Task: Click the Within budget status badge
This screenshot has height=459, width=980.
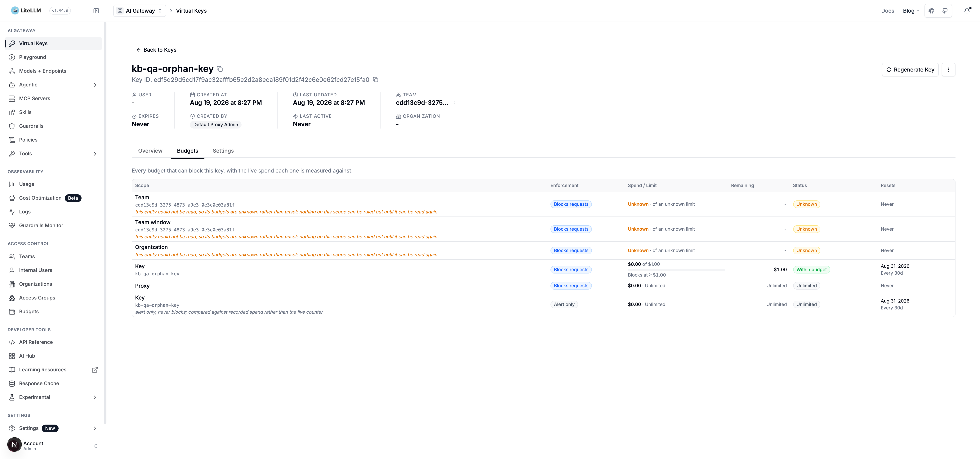Action: click(x=812, y=270)
